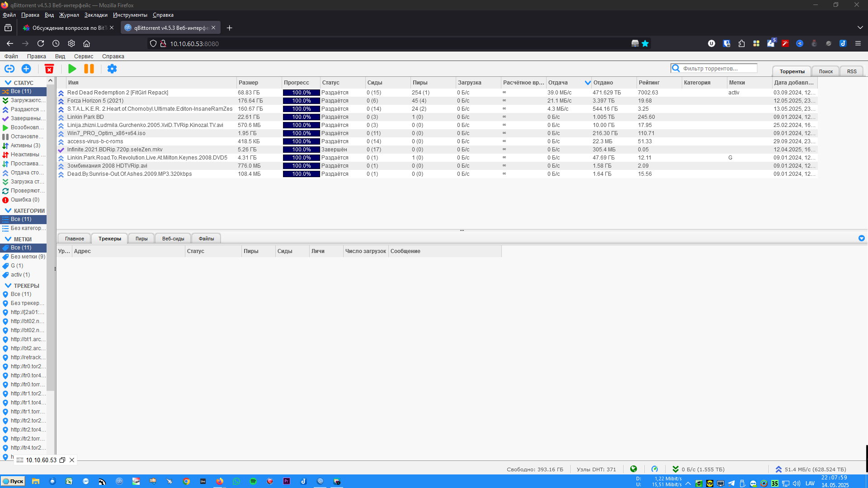
Task: Open a new Firefox tab
Action: click(x=230, y=28)
